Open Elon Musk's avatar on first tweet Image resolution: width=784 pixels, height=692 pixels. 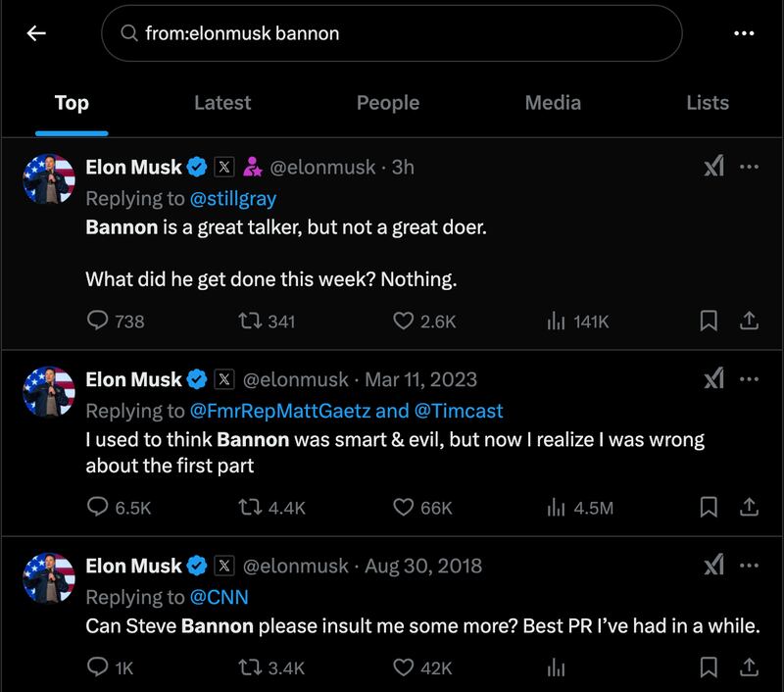tap(49, 179)
